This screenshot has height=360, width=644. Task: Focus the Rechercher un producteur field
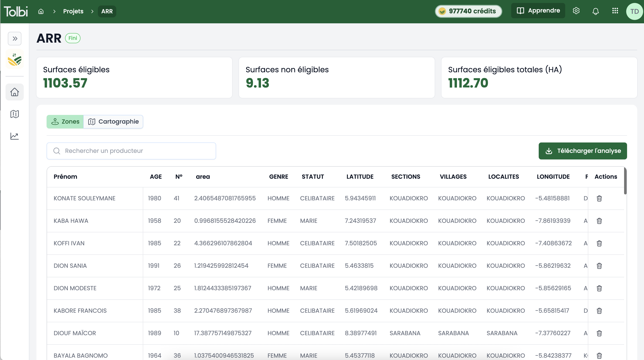(x=131, y=151)
